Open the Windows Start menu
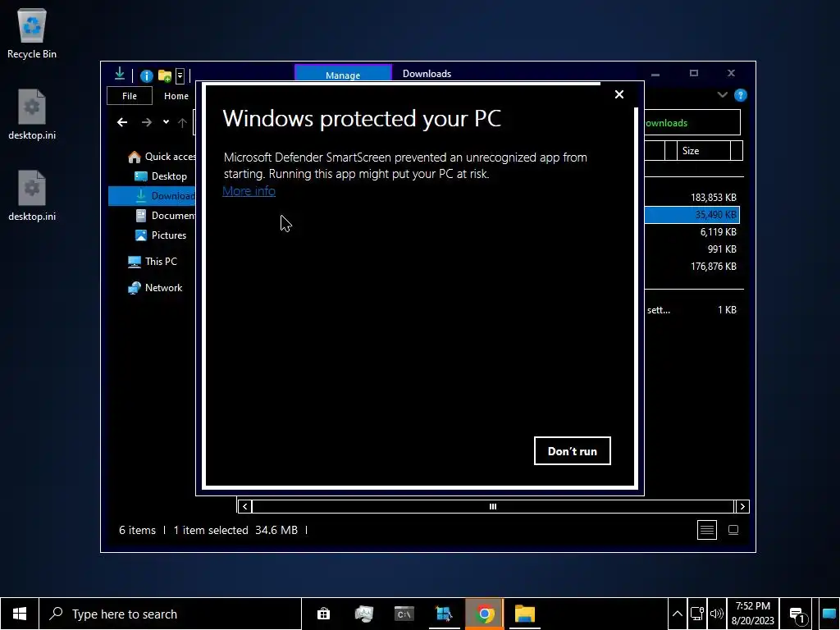The image size is (840, 630). [x=20, y=614]
